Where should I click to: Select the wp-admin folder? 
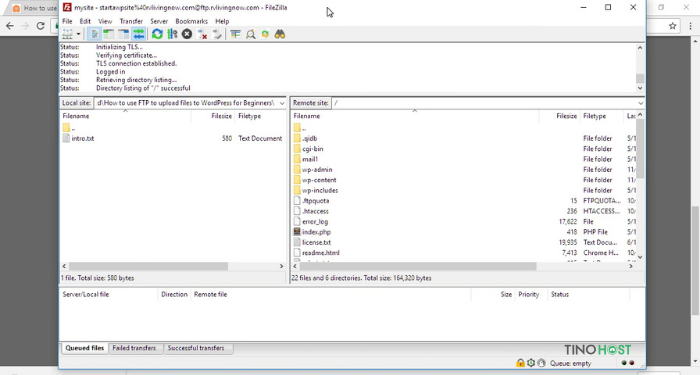pyautogui.click(x=317, y=170)
